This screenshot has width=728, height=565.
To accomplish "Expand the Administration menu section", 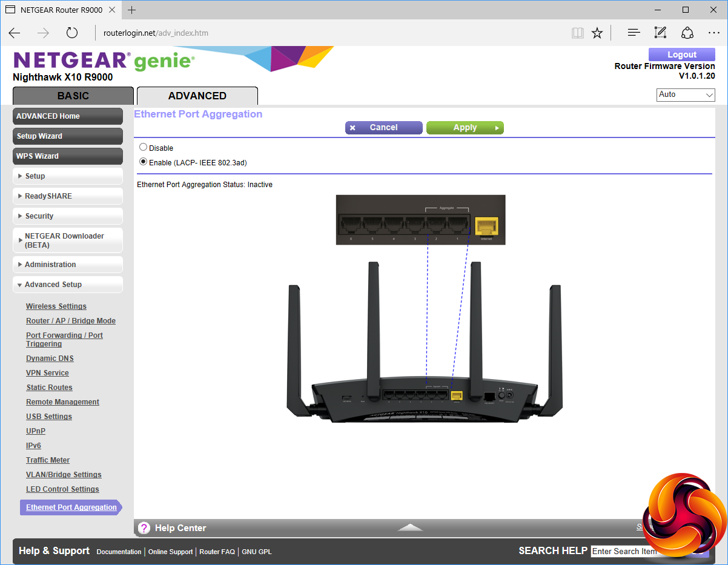I will tap(68, 265).
